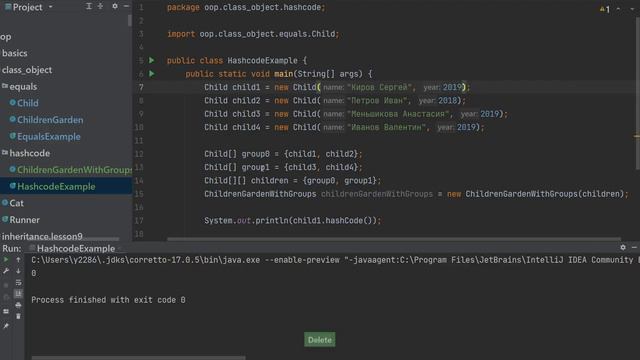Click the java.exe command line in console

pyautogui.click(x=335, y=260)
